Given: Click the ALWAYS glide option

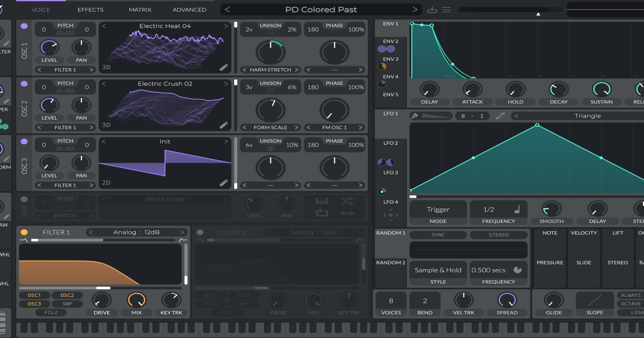Looking at the screenshot, I should [x=631, y=295].
